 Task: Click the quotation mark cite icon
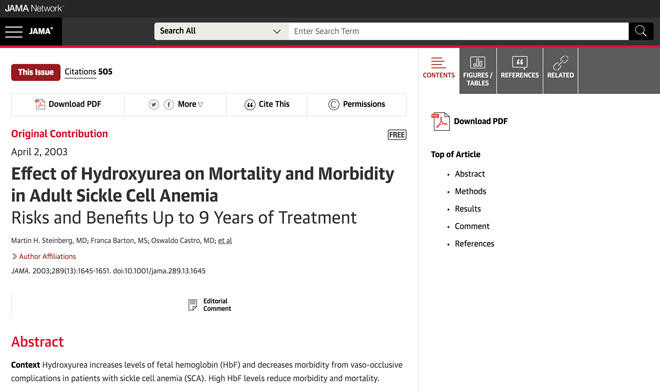[250, 105]
